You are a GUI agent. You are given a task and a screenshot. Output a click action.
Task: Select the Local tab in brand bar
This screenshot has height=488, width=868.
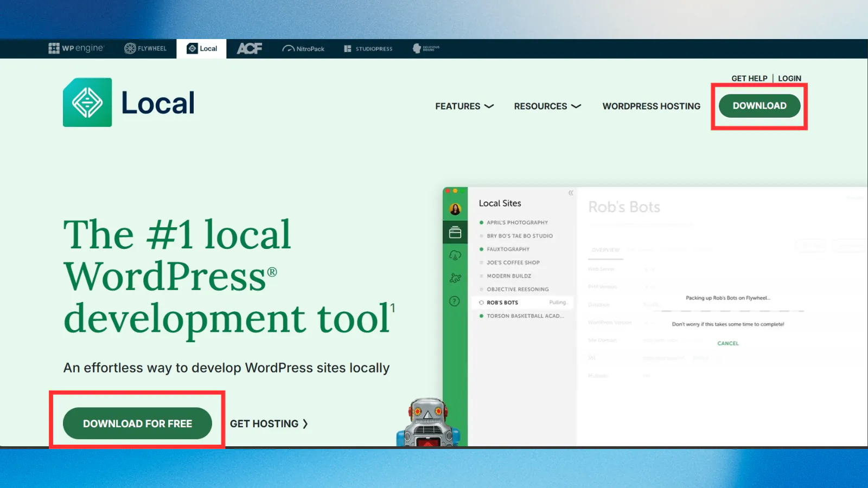[x=202, y=48]
